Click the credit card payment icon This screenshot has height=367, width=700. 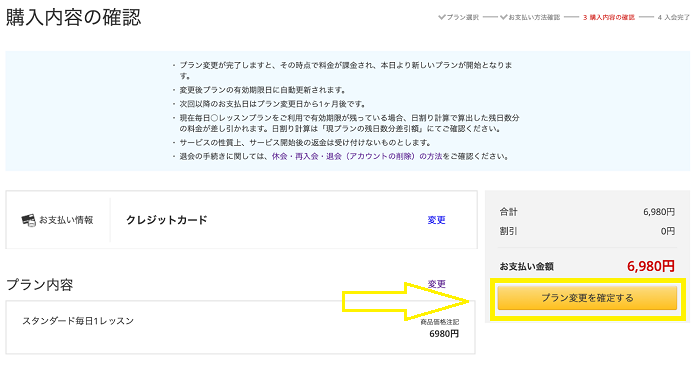coord(29,220)
